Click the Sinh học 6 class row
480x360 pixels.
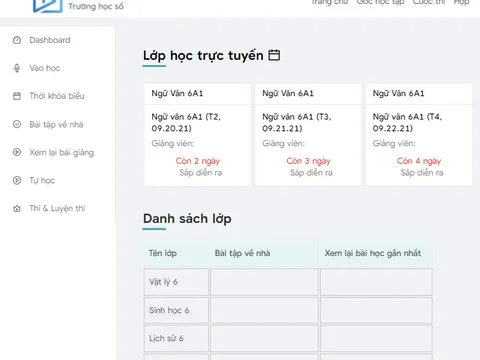pyautogui.click(x=288, y=310)
